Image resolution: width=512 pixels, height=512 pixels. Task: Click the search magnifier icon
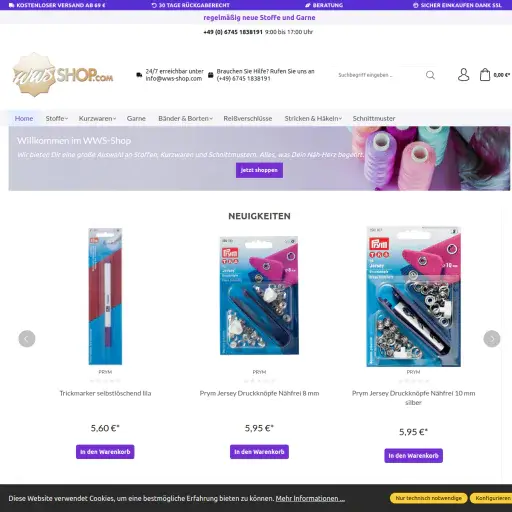(x=430, y=75)
